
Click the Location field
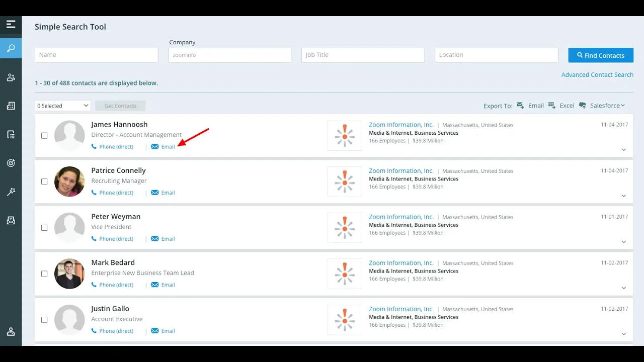497,55
